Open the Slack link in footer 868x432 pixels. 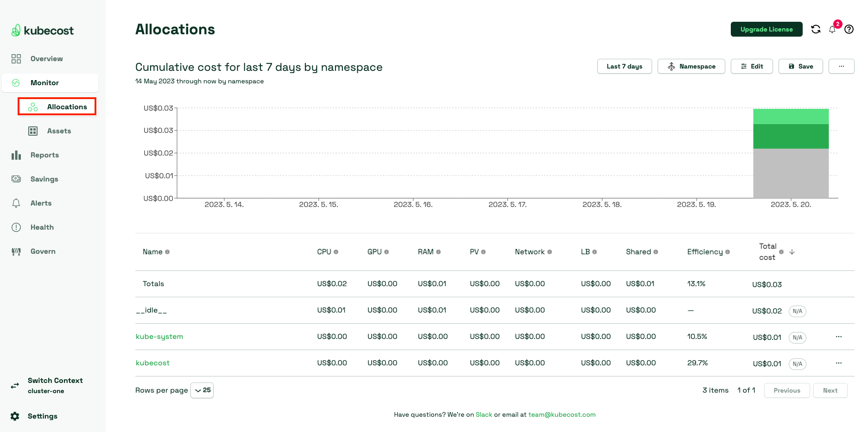tap(484, 414)
